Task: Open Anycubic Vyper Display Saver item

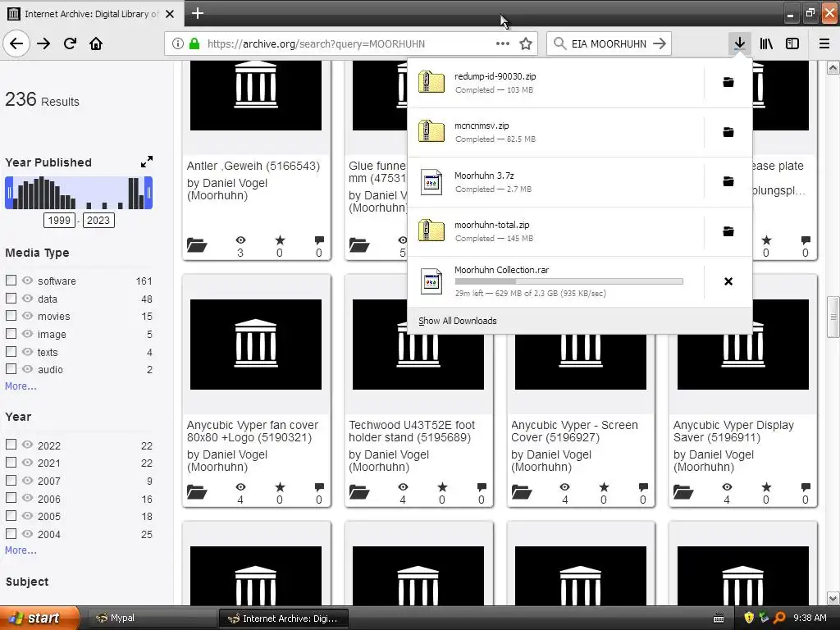Action: click(x=733, y=431)
